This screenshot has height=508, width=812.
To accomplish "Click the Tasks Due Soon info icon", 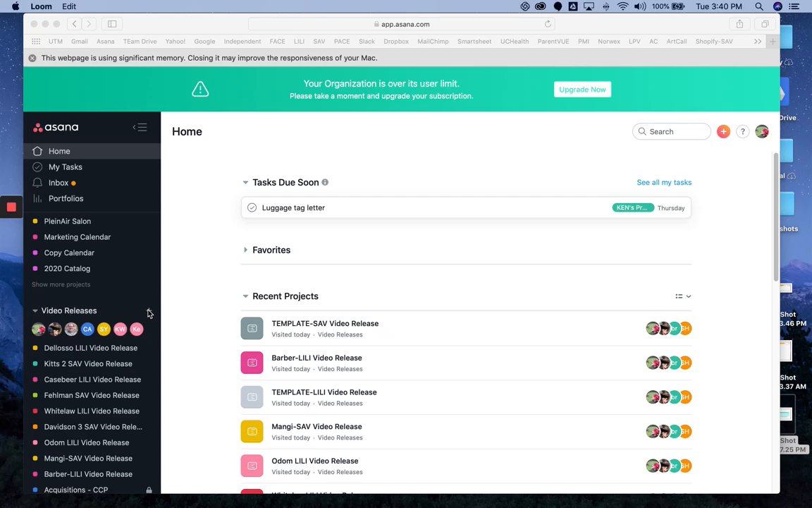I will (325, 183).
